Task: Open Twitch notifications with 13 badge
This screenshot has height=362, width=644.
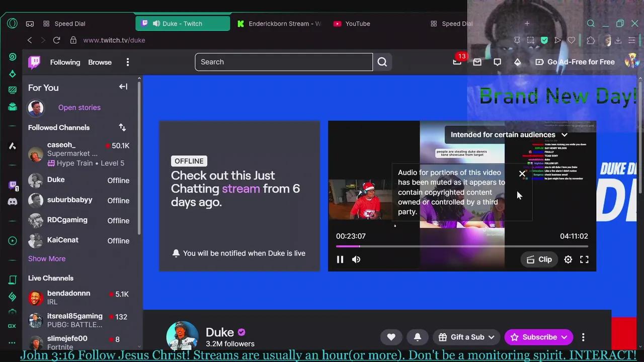Action: [x=457, y=62]
